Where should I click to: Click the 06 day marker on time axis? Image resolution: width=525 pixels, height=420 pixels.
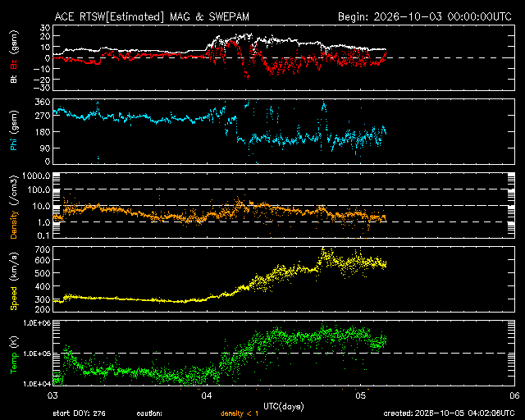(x=514, y=395)
